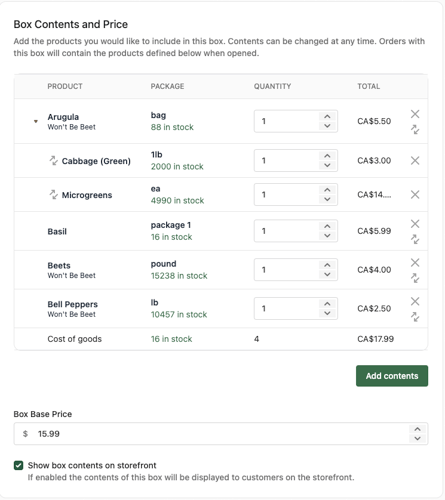
Task: Remove Bell Peppers from the box
Action: click(415, 301)
